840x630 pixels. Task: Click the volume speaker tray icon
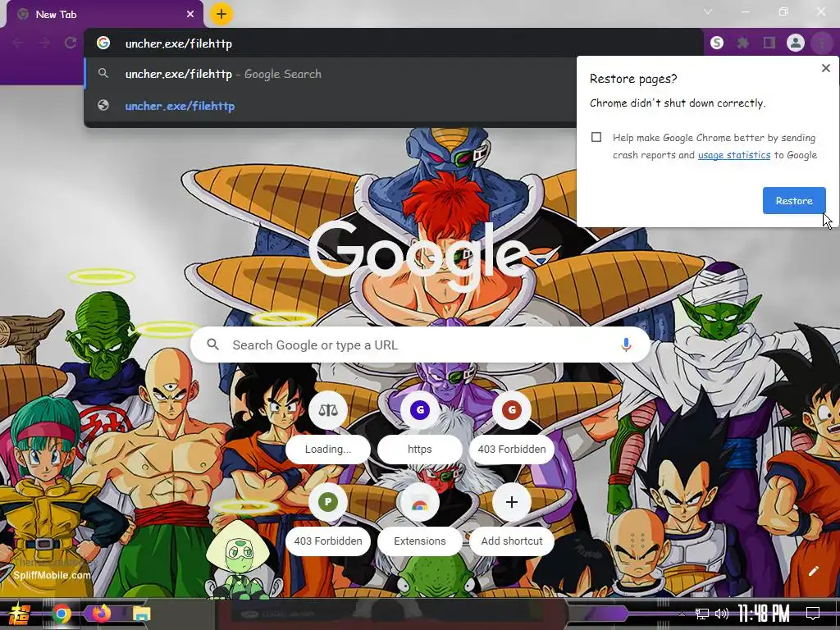pos(722,614)
